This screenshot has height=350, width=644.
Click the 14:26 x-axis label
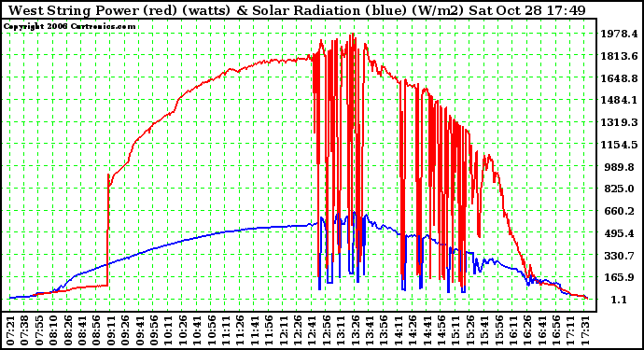413,330
